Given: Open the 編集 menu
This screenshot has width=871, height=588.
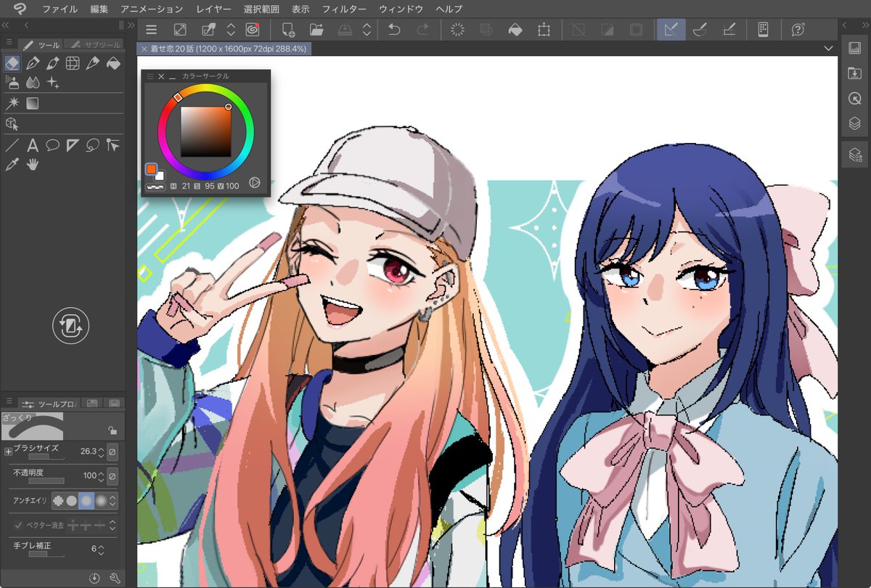Looking at the screenshot, I should click(99, 9).
